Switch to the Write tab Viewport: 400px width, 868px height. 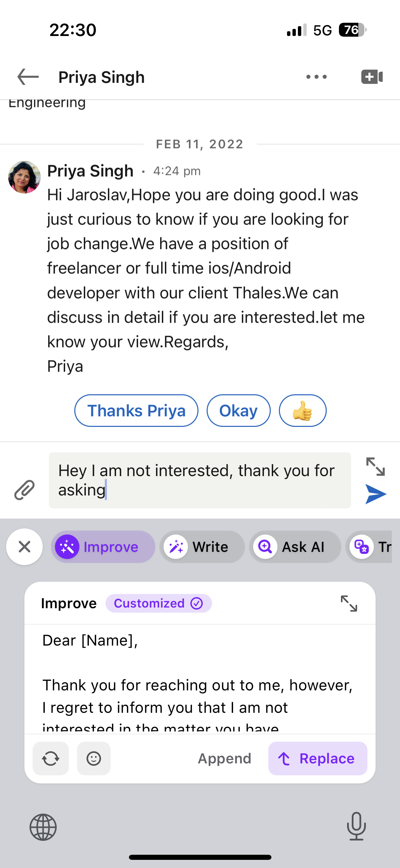202,547
